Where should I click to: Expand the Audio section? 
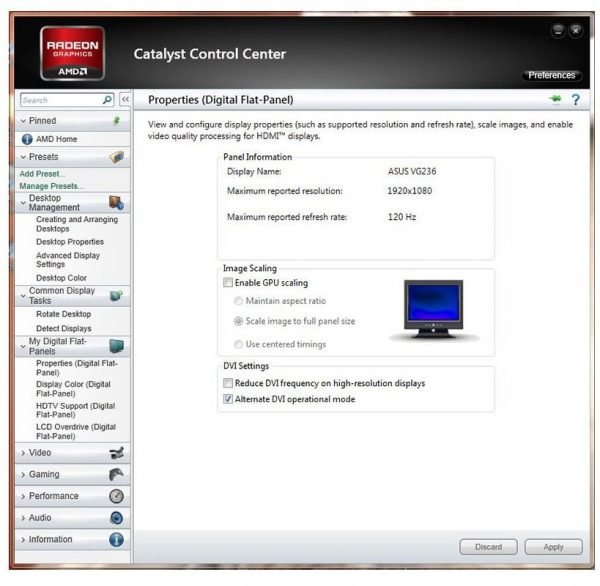click(x=23, y=518)
